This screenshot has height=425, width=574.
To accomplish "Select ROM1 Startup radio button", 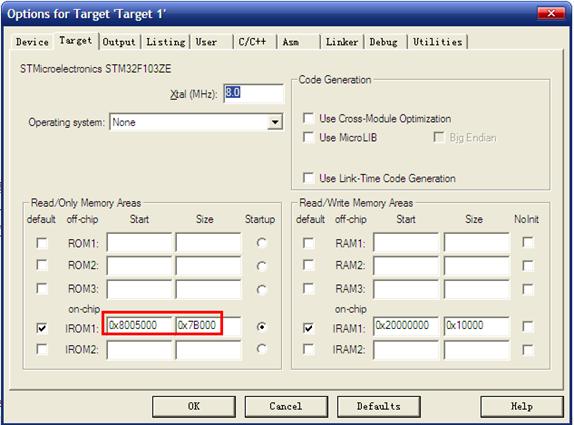I will coord(261,243).
